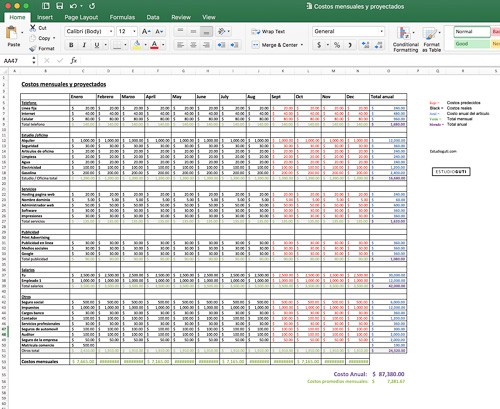Select the 'Total anual' column header cell

coord(388,97)
